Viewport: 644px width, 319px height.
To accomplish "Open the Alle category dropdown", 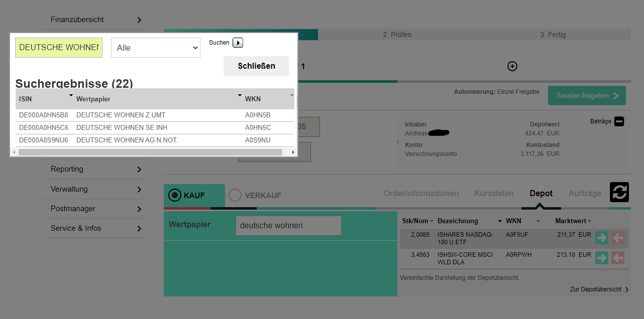I will (x=156, y=48).
